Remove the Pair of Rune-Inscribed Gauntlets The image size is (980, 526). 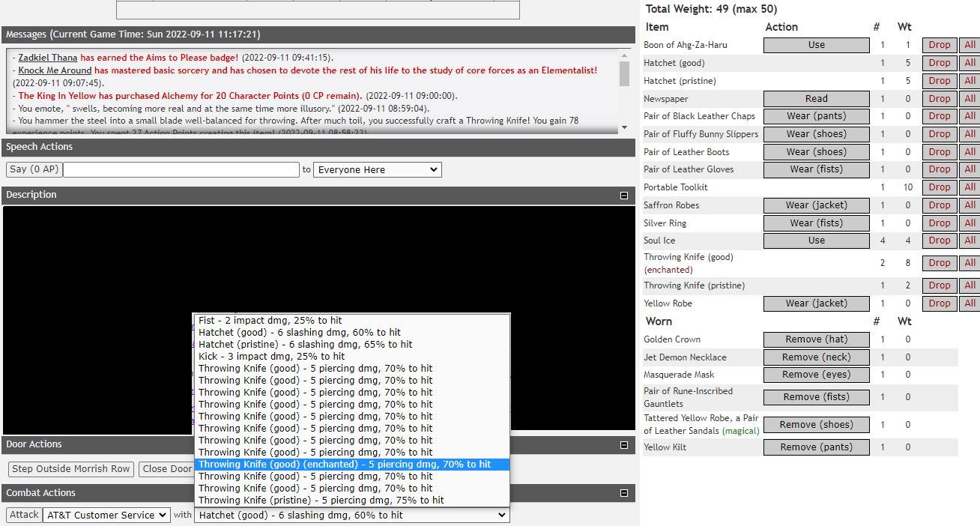(817, 397)
